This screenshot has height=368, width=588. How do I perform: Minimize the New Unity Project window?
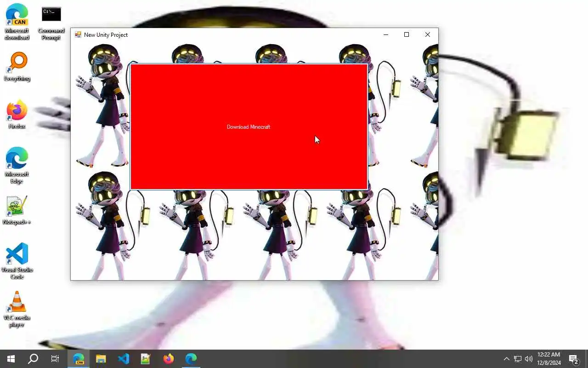[386, 34]
